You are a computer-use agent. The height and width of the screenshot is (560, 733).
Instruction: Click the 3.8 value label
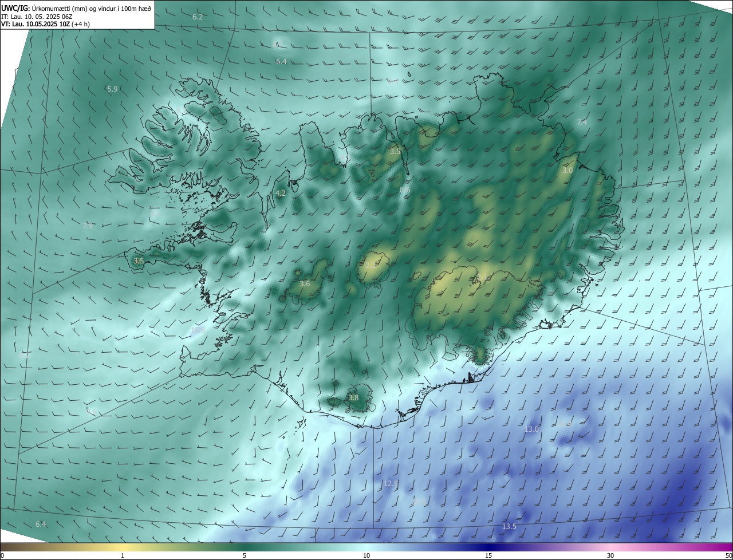(353, 397)
